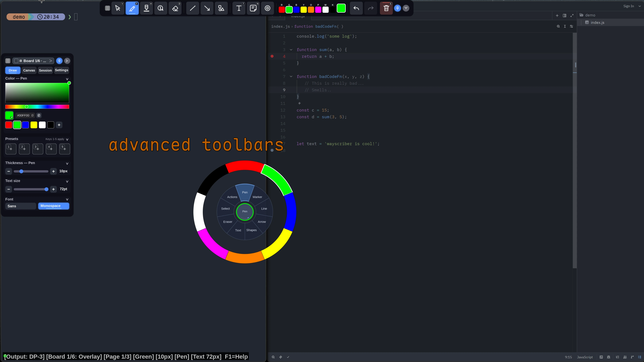Fold the sum function at line 3
This screenshot has height=362, width=644.
(x=291, y=50)
